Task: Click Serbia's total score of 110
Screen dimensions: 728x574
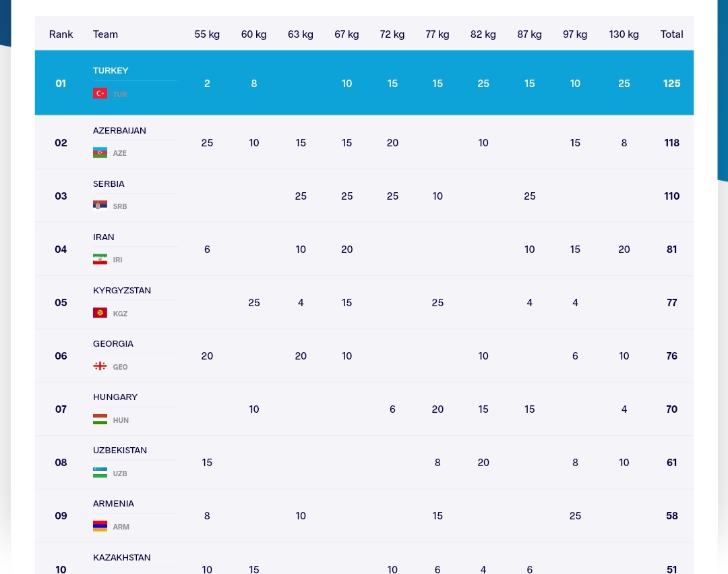Action: point(671,196)
